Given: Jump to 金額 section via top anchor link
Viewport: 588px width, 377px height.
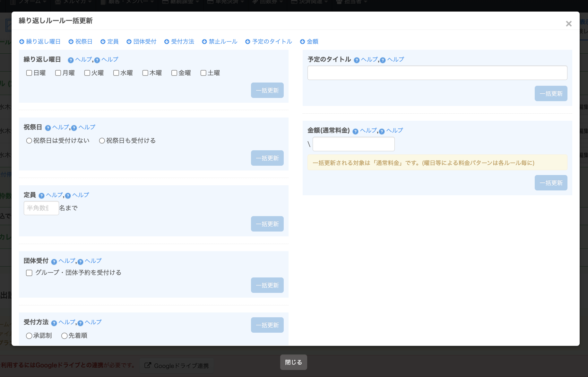Looking at the screenshot, I should (x=309, y=41).
